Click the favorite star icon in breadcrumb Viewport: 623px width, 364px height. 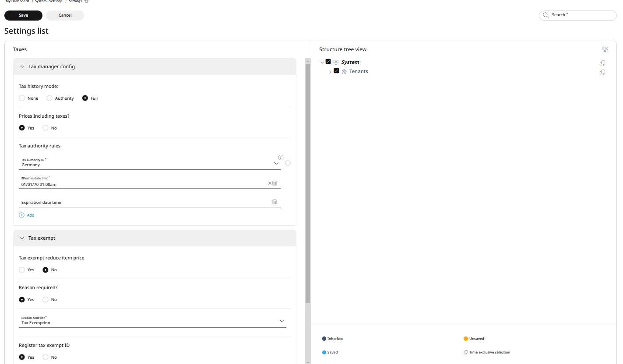click(86, 2)
